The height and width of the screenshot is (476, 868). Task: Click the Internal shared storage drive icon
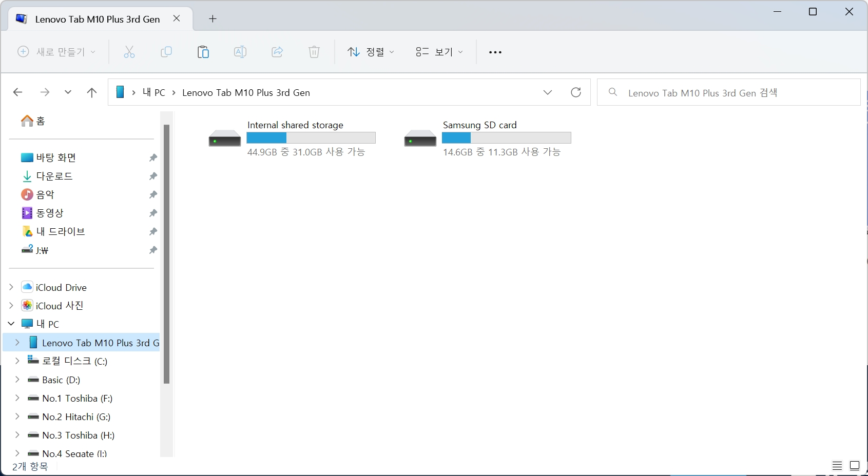pyautogui.click(x=225, y=138)
